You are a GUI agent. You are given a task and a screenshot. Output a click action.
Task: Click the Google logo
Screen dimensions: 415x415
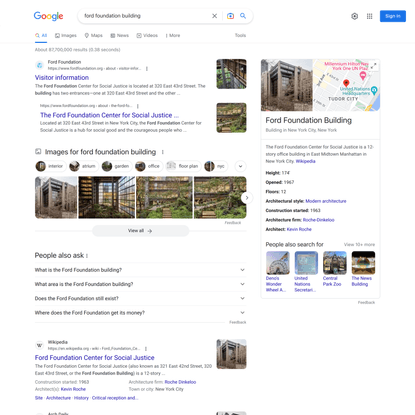(48, 16)
